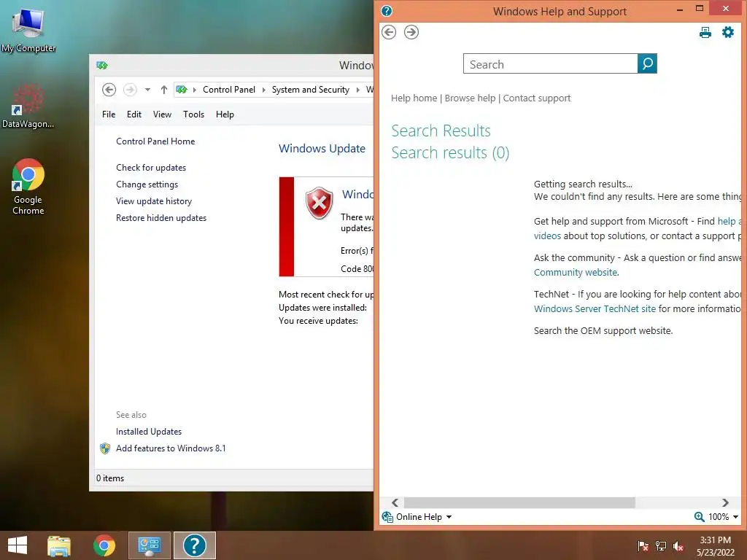The height and width of the screenshot is (560, 747).
Task: Go up one level in Control Panel
Action: tap(164, 90)
